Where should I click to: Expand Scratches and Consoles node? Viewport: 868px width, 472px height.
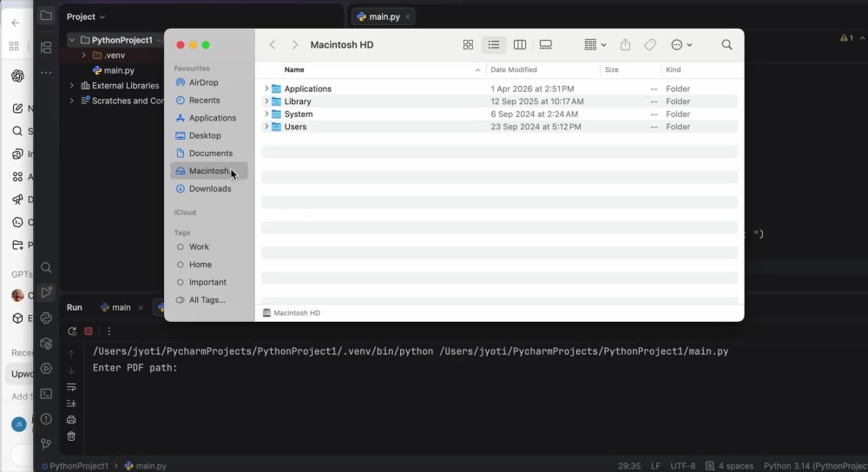click(x=72, y=101)
